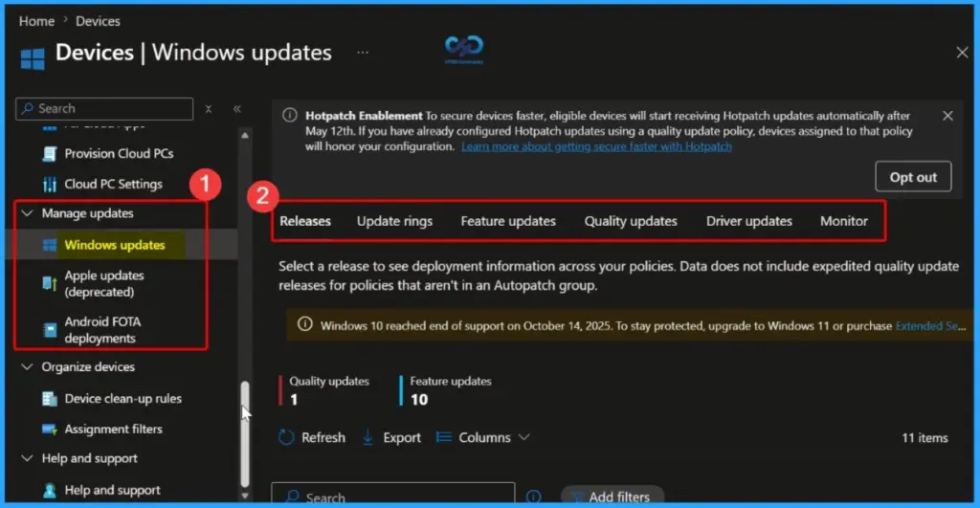980x508 pixels.
Task: Click the sidebar scrollbar thumb
Action: pos(245,433)
